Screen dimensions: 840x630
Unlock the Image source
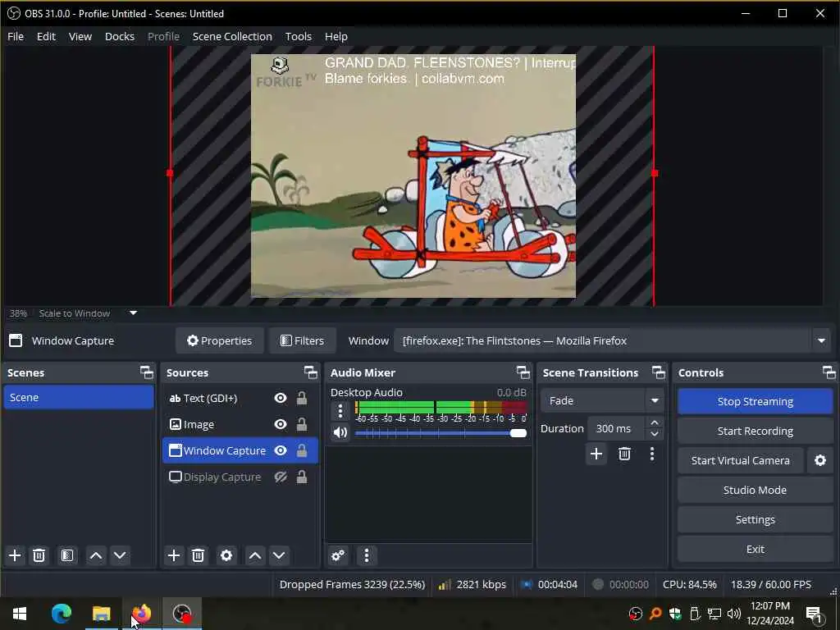(x=302, y=424)
